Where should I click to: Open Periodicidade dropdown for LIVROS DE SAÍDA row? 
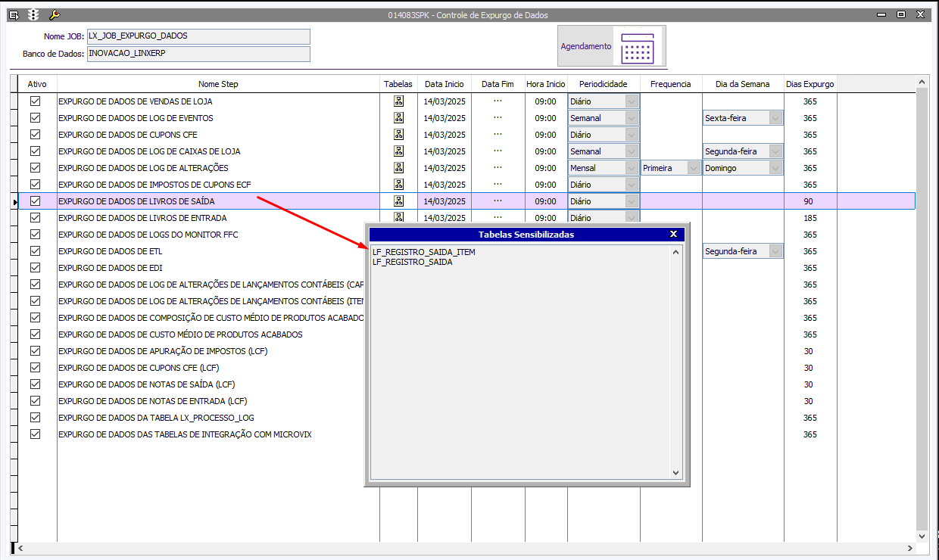tap(632, 201)
